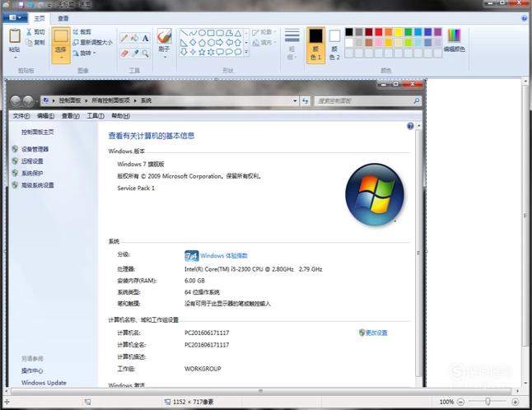The height and width of the screenshot is (410, 532).
Task: Click Paint's horizontal scrollbar
Action: 260,391
